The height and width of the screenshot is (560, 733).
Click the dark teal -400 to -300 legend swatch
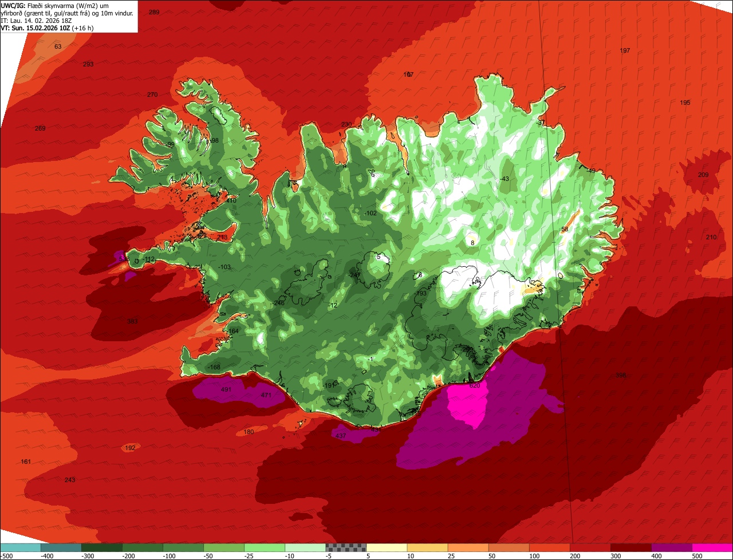tap(61, 547)
